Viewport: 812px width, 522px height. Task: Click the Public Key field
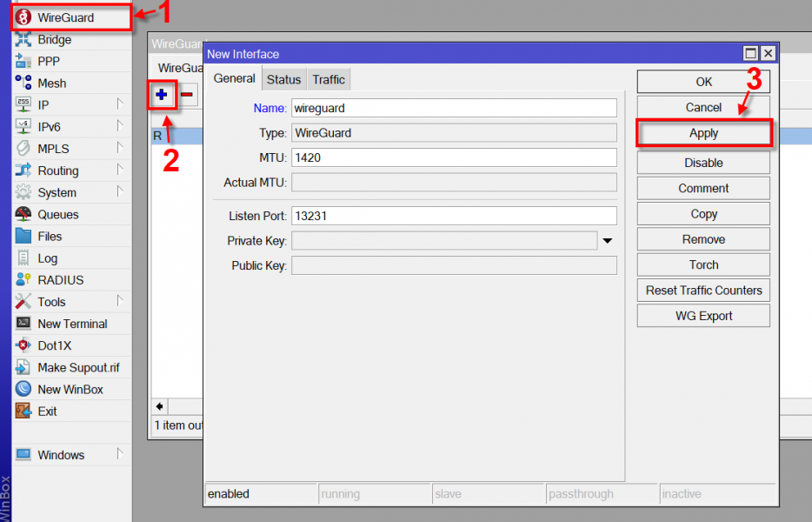tap(454, 265)
